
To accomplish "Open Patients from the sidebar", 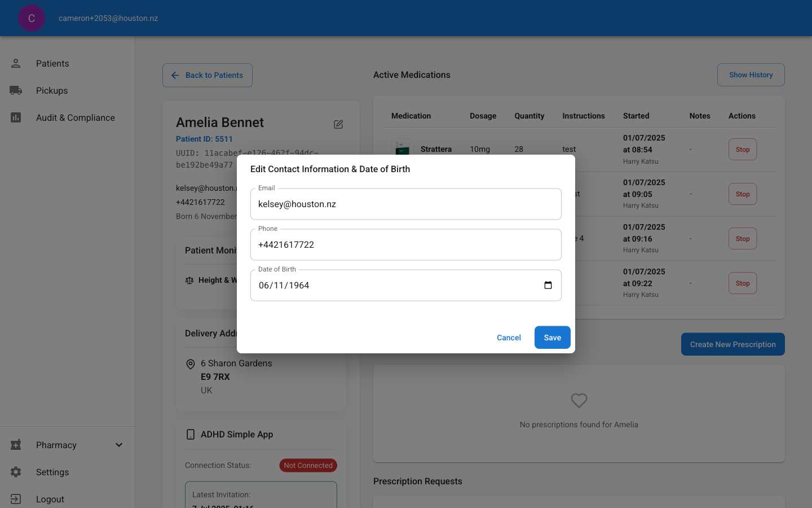I will pyautogui.click(x=67, y=63).
